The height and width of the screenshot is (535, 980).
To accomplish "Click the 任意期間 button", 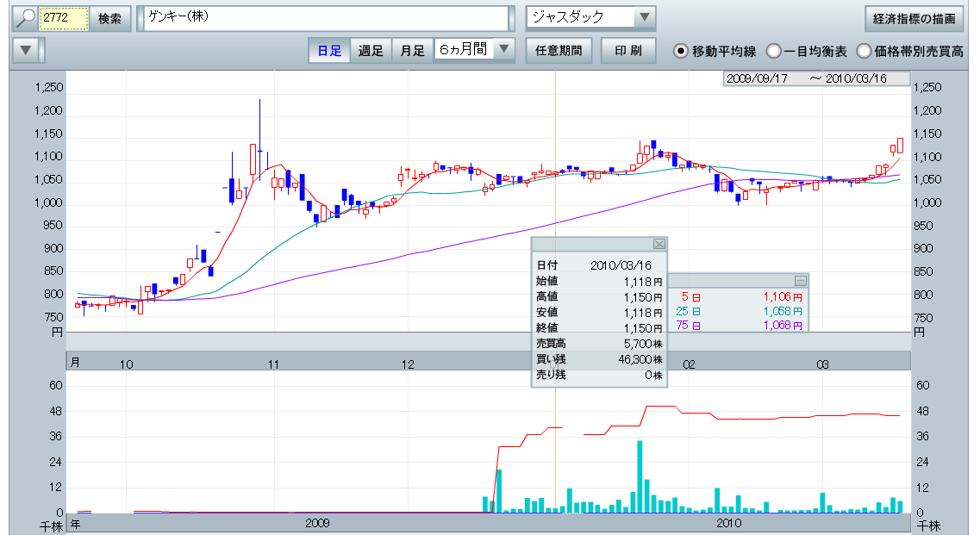I will 558,51.
